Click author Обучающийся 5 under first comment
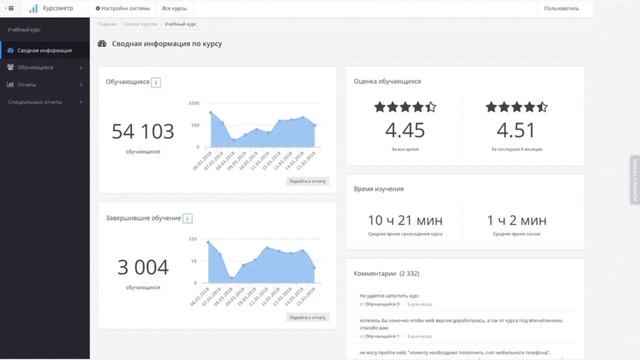This screenshot has width=640, height=360. [x=382, y=304]
